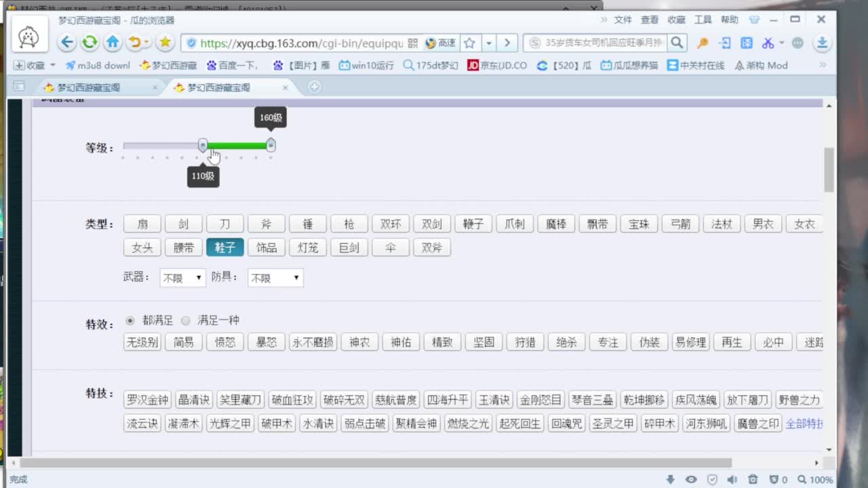Click the browser back arrow button
Screen dimensions: 868x488
tap(67, 43)
